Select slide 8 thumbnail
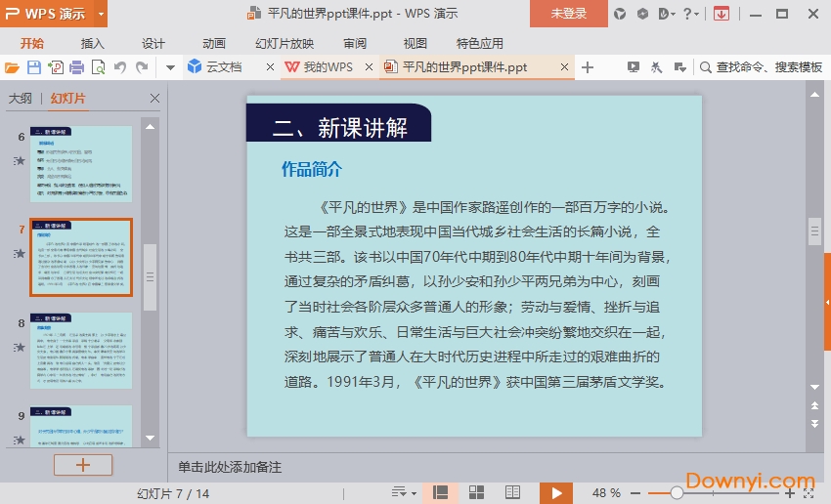Screen dimensions: 831x504 80,350
